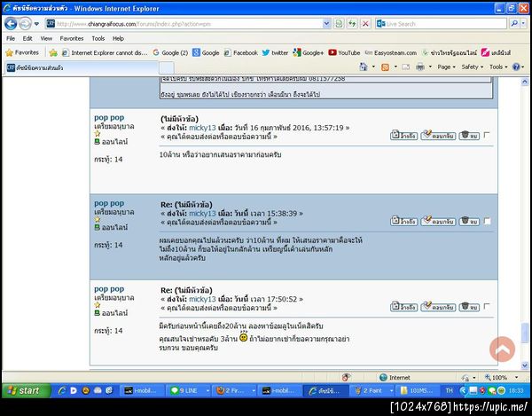The image size is (532, 416).
Task: Reply to the 17:50:52 message
Action: point(438,307)
